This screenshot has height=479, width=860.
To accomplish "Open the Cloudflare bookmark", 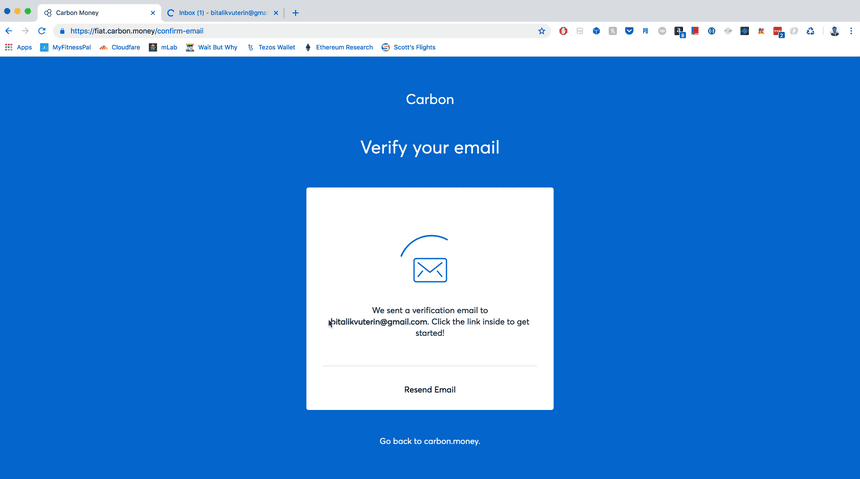I will [120, 48].
